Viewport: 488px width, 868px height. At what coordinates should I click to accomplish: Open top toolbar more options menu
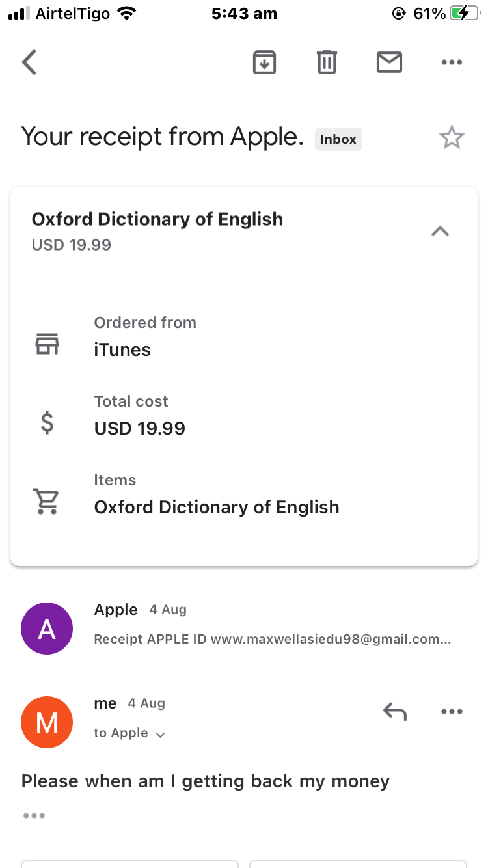pyautogui.click(x=452, y=62)
